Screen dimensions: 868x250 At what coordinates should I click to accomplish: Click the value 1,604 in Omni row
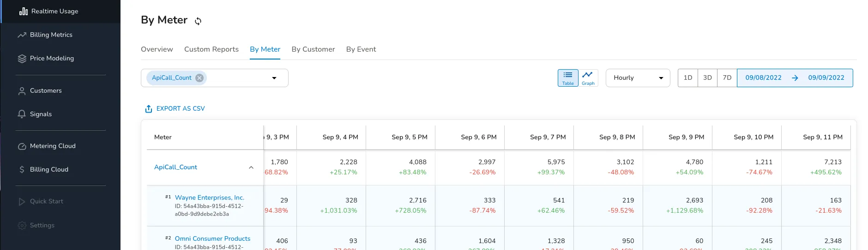487,241
